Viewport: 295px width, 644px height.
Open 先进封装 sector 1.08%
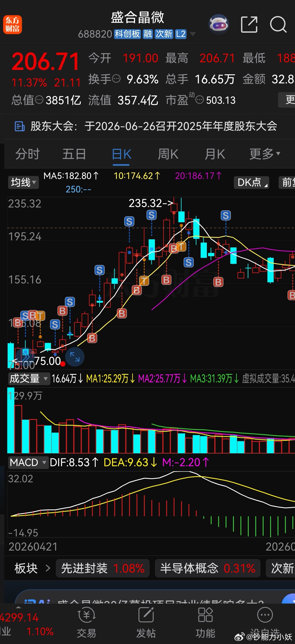[103, 568]
